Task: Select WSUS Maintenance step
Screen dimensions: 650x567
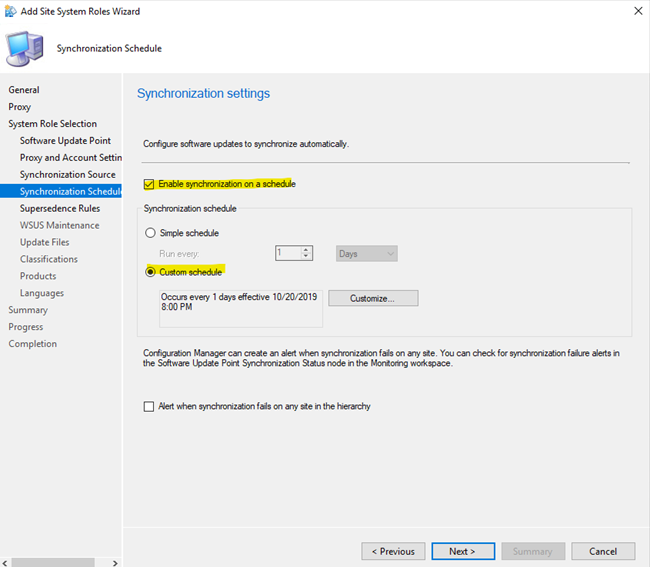Action: point(60,225)
